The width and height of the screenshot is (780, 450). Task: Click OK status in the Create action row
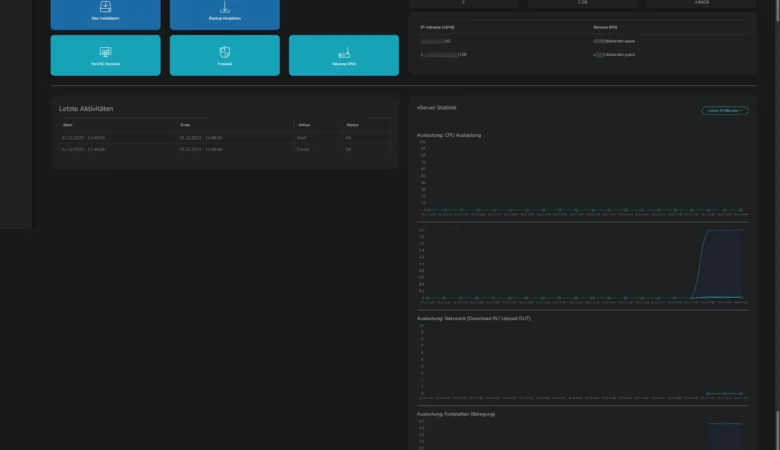(x=348, y=149)
